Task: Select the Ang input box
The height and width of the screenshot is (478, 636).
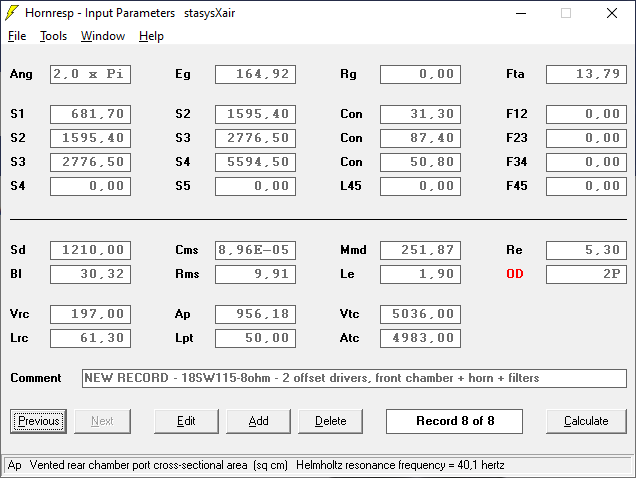Action: click(x=90, y=74)
